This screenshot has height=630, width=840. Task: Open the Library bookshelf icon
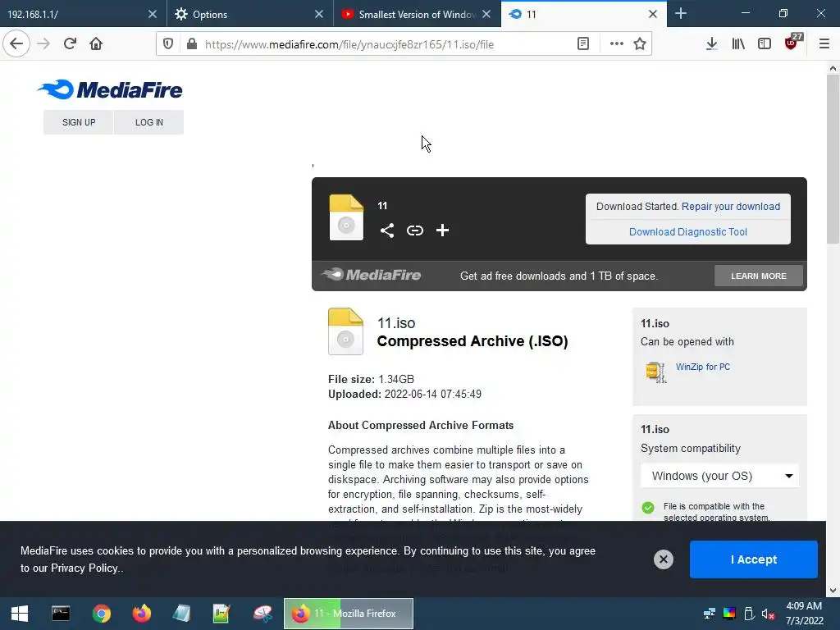[738, 44]
